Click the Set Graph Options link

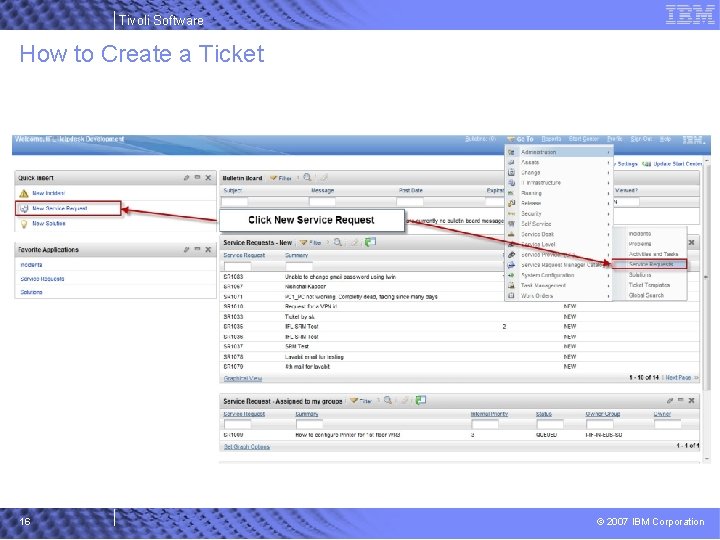tap(247, 447)
